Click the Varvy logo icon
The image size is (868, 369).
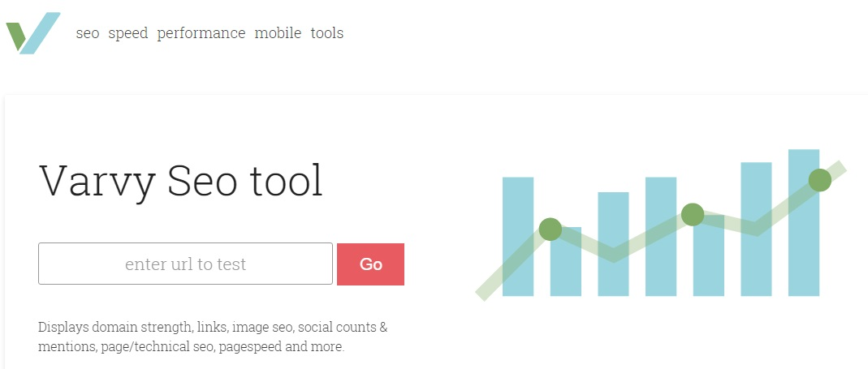[33, 33]
